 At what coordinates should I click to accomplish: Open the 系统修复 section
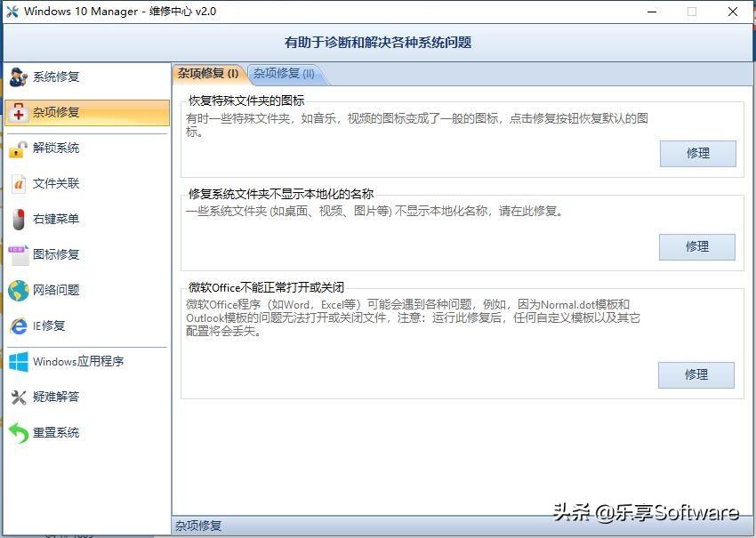point(87,77)
